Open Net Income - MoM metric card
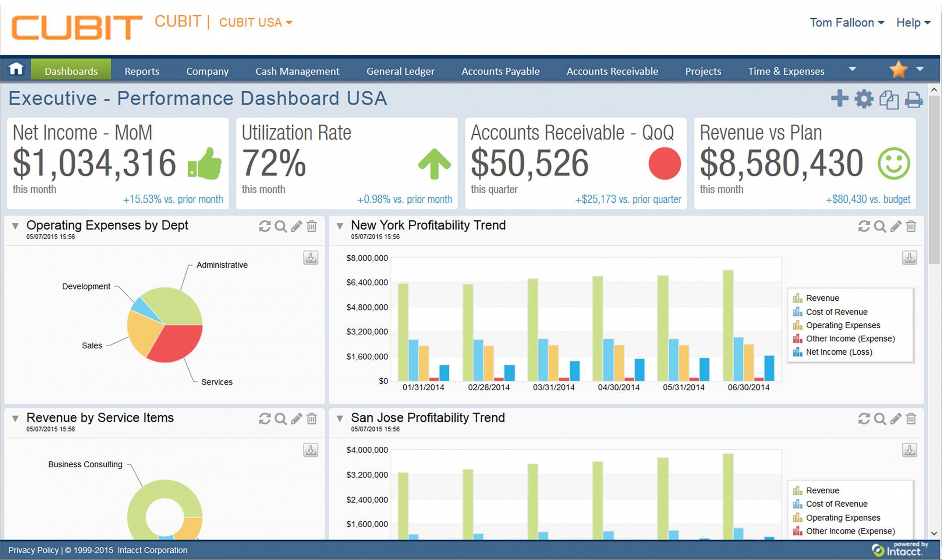 click(x=118, y=163)
